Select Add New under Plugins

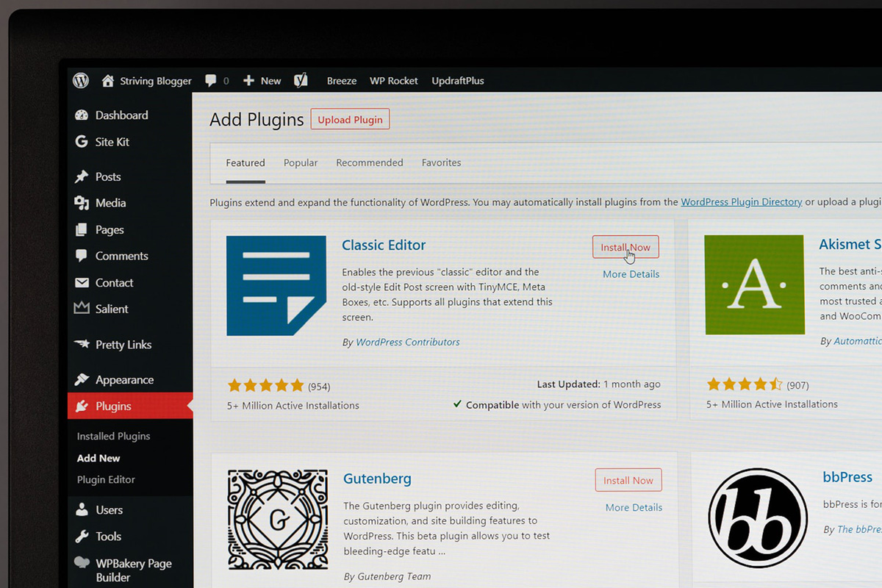point(98,458)
